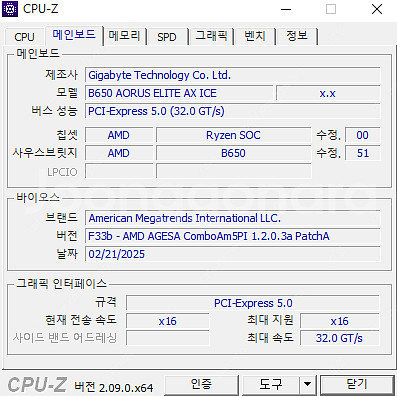Click the southbridge vendor AMD field
Viewport: 397px width, 396px height.
119,153
